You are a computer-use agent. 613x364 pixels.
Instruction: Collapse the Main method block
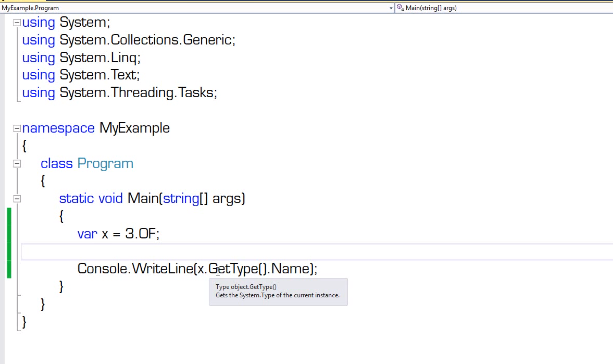(17, 199)
